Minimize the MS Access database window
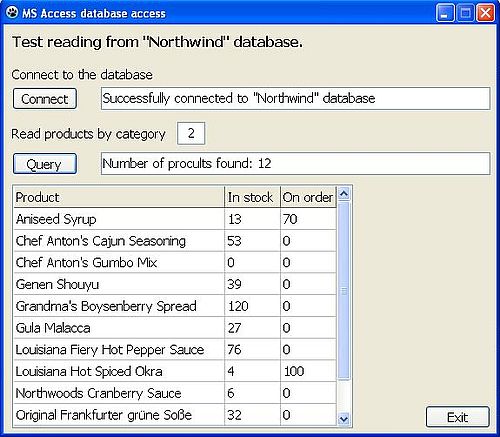This screenshot has width=500, height=437. click(x=445, y=13)
